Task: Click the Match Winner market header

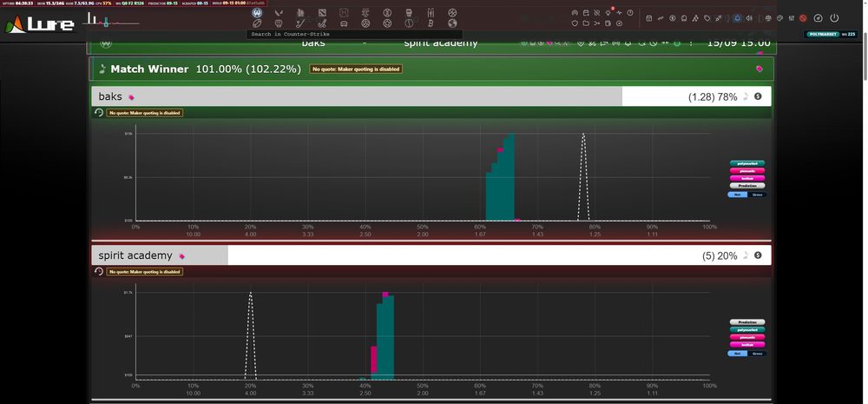Action: tap(431, 69)
